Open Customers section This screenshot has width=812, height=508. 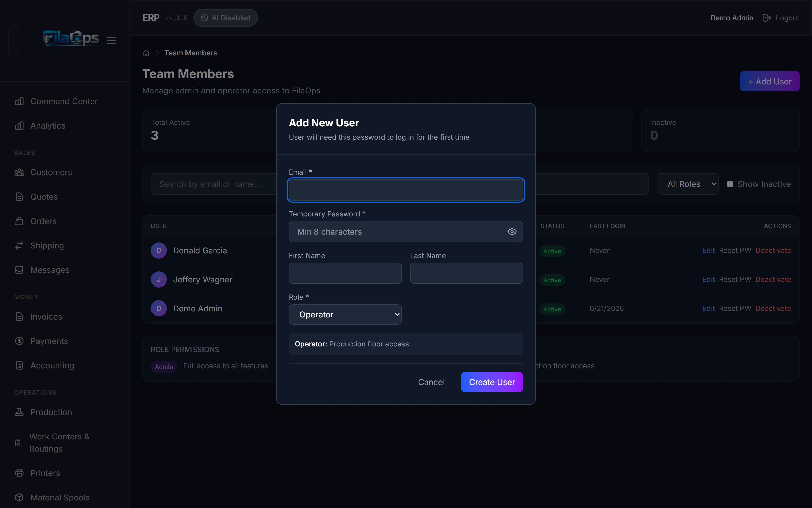tap(51, 172)
